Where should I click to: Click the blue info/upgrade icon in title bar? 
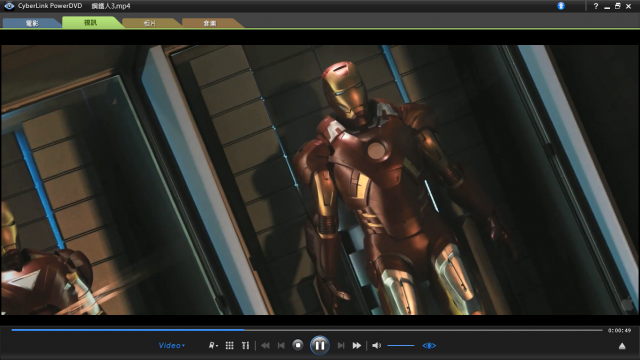pyautogui.click(x=561, y=6)
